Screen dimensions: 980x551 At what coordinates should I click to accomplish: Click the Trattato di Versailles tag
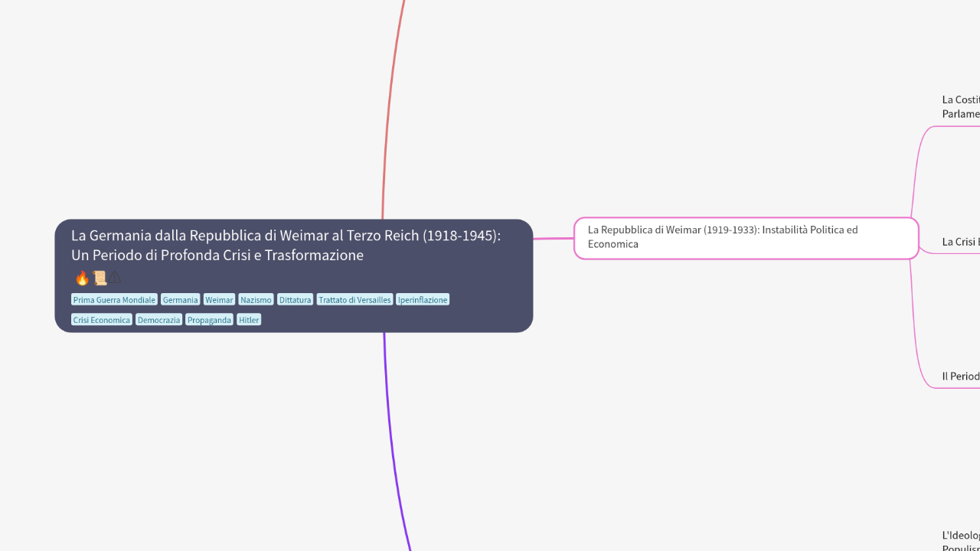354,300
